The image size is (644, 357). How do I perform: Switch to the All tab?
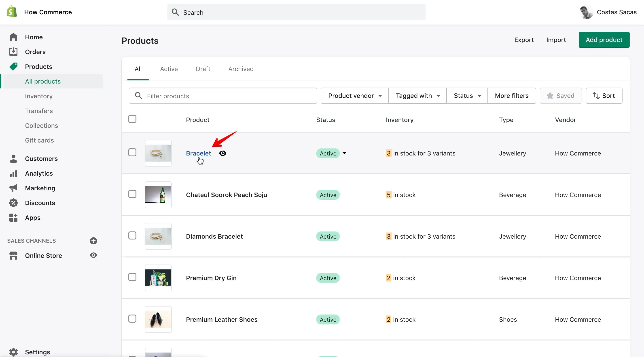point(138,69)
